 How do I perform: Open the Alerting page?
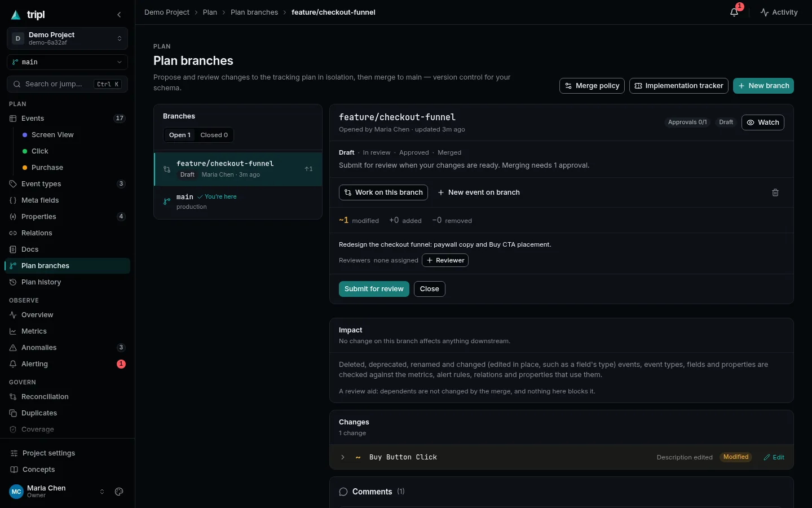[67, 364]
